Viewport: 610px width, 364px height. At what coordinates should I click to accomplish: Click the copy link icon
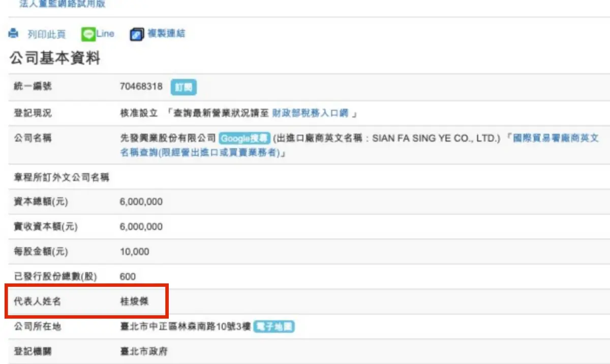[x=137, y=34]
